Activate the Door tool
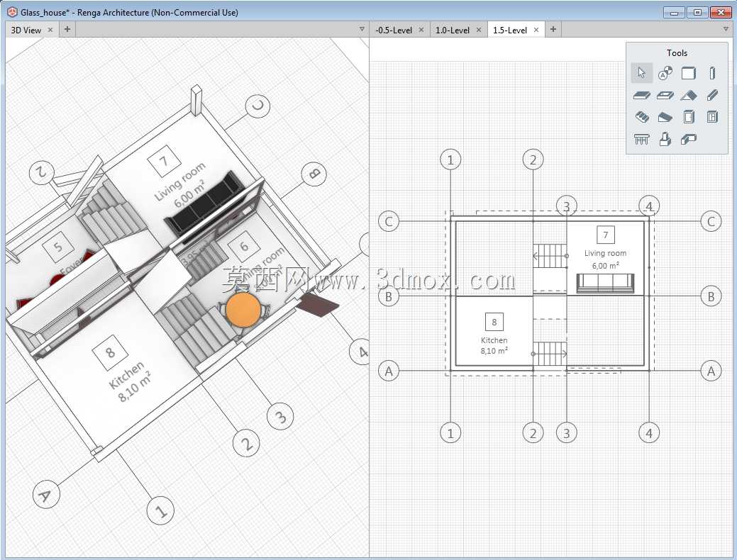This screenshot has width=737, height=560. (x=689, y=117)
